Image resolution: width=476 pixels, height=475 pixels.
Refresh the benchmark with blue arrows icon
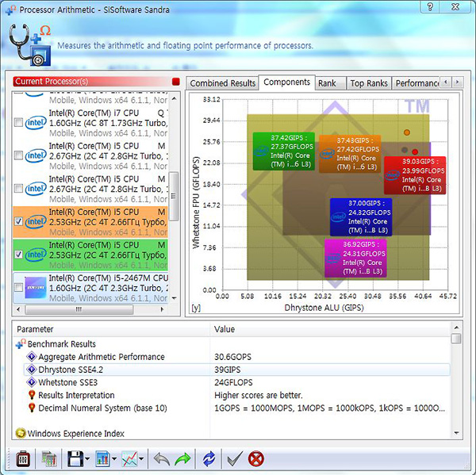point(209,458)
